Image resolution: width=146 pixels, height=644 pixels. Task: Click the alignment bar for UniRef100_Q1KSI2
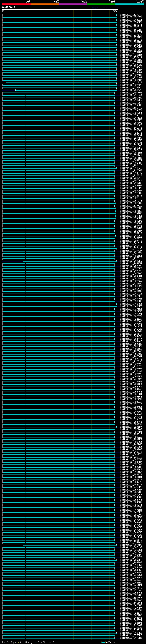pyautogui.click(x=61, y=82)
